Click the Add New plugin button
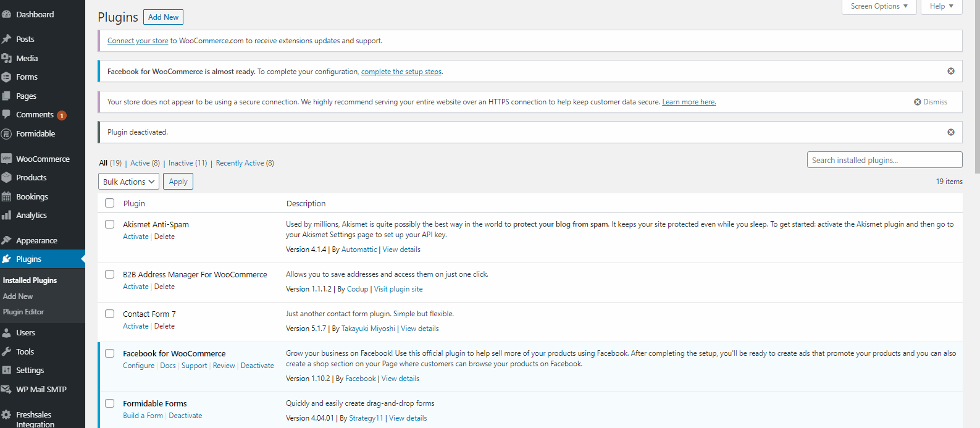The image size is (980, 428). click(x=163, y=17)
